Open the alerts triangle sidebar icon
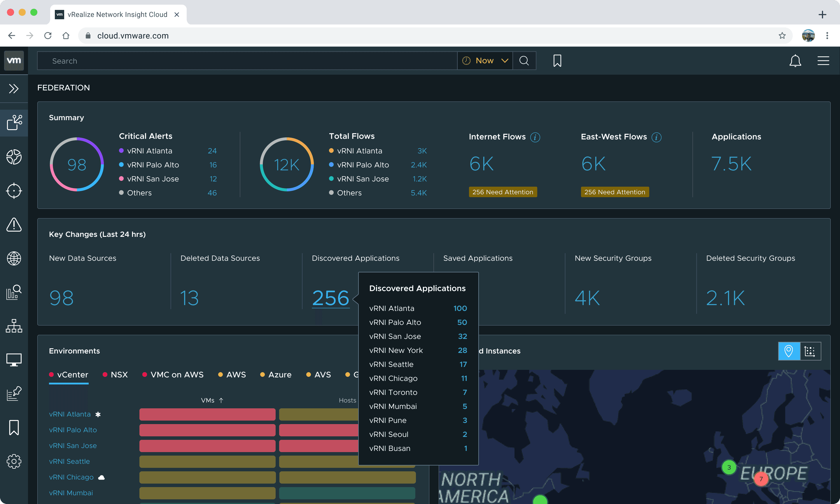Image resolution: width=840 pixels, height=504 pixels. coord(14,225)
